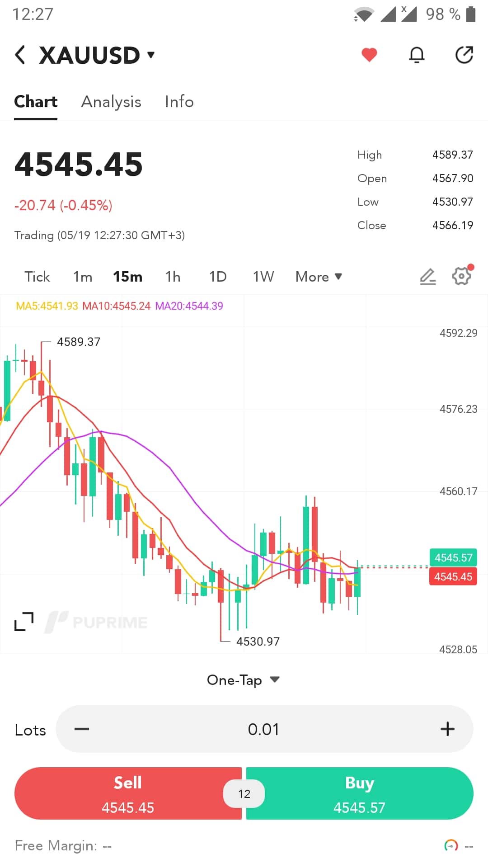Buy at 4545.57
Screen dimensions: 488x868
(360, 793)
